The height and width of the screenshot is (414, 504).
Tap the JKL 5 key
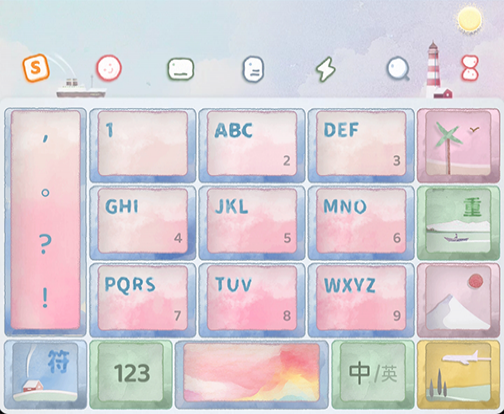click(252, 223)
